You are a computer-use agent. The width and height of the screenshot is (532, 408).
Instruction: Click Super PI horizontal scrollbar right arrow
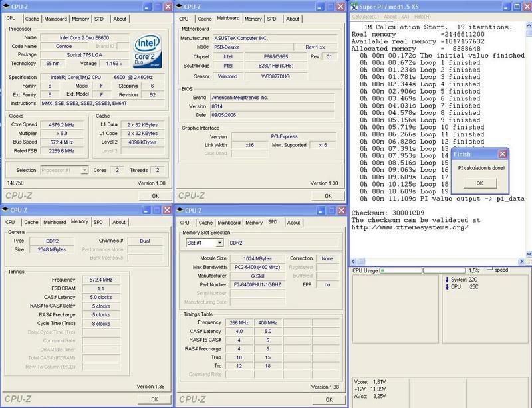point(521,262)
